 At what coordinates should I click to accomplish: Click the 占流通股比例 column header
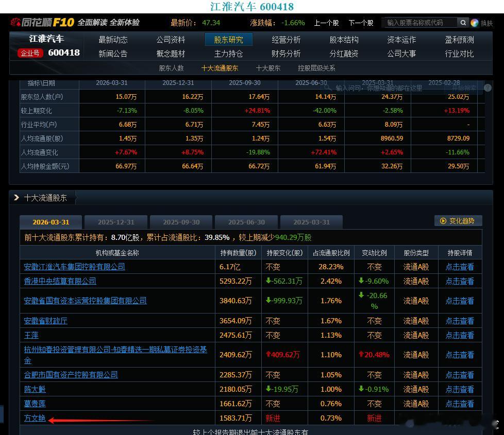pos(331,253)
